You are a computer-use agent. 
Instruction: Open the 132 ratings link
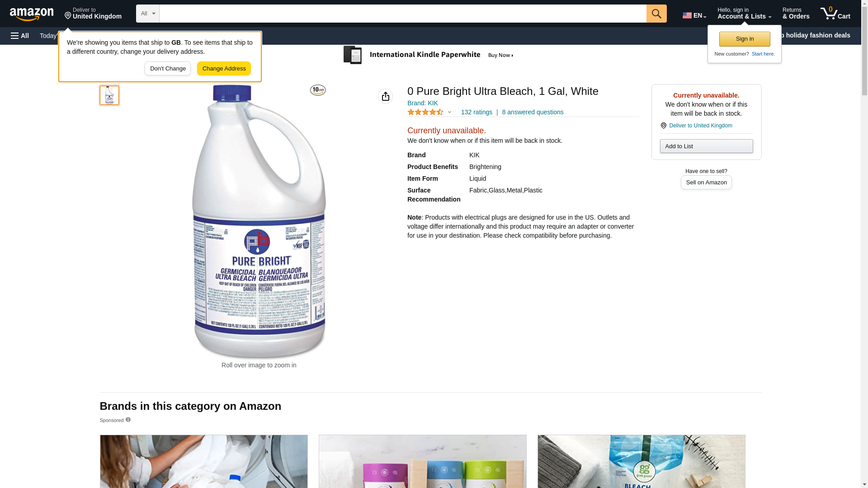(476, 112)
